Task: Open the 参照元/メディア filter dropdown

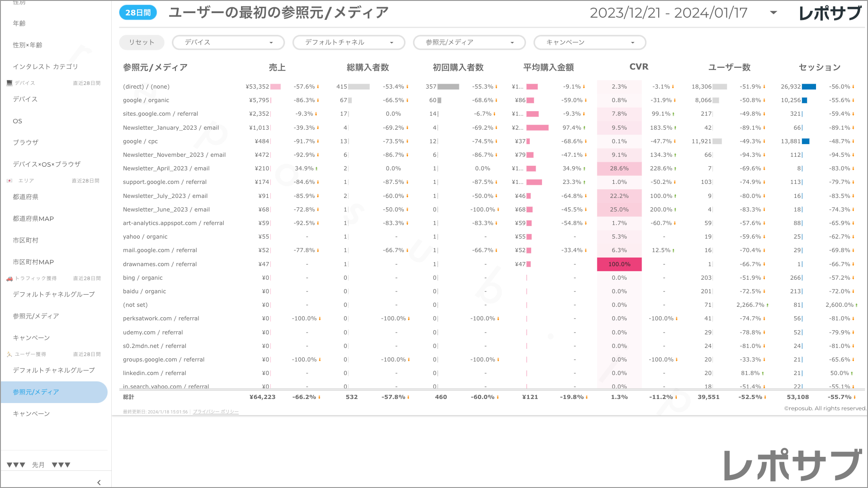Action: coord(469,42)
